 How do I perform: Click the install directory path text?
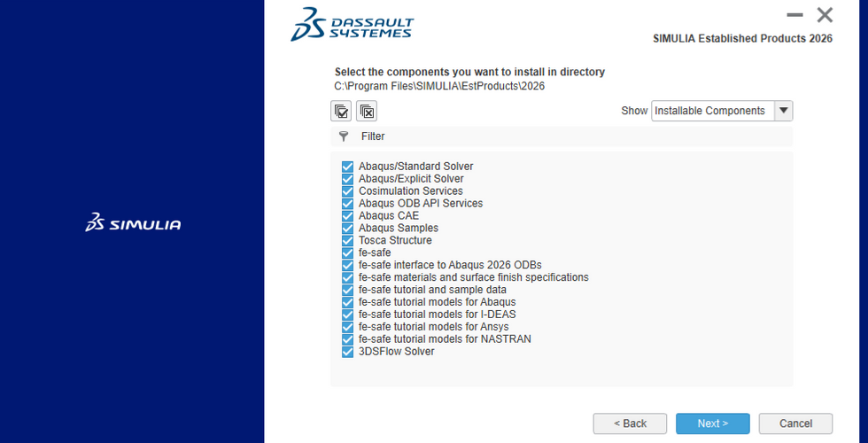coord(439,87)
